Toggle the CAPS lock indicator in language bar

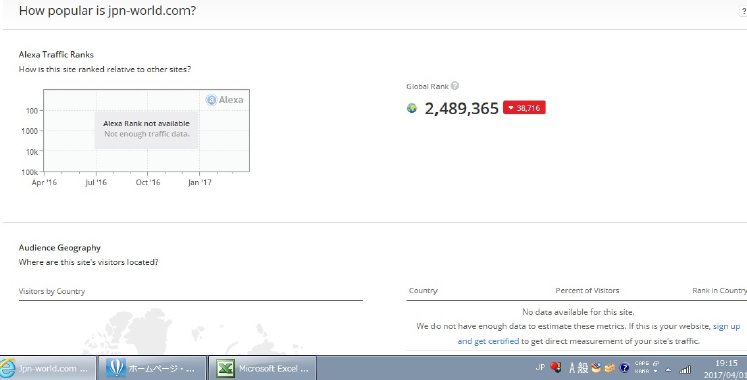click(x=641, y=363)
